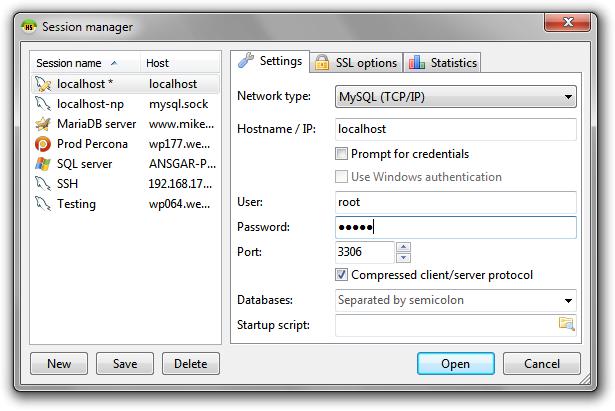Click into the Password field
Screen dimensions: 615x411
(456, 227)
